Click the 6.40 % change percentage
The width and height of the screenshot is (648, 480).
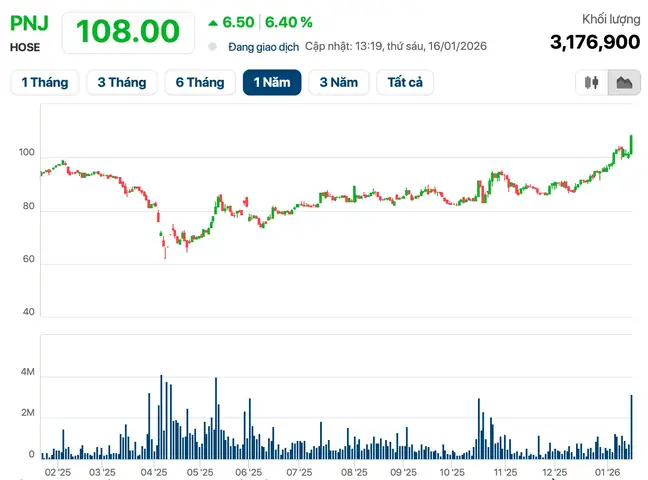tap(288, 22)
